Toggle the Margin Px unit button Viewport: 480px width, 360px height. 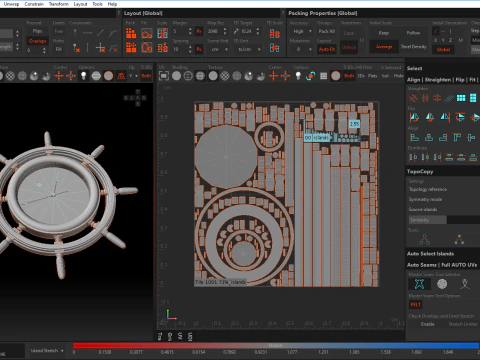pos(199,31)
